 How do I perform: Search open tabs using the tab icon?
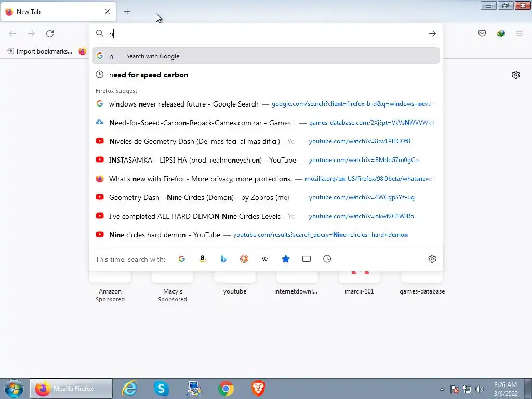point(307,259)
